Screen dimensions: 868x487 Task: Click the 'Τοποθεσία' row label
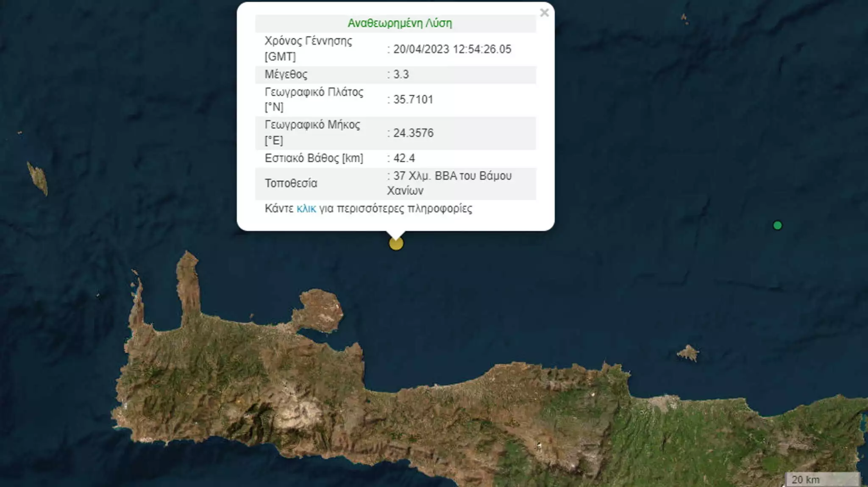point(291,183)
